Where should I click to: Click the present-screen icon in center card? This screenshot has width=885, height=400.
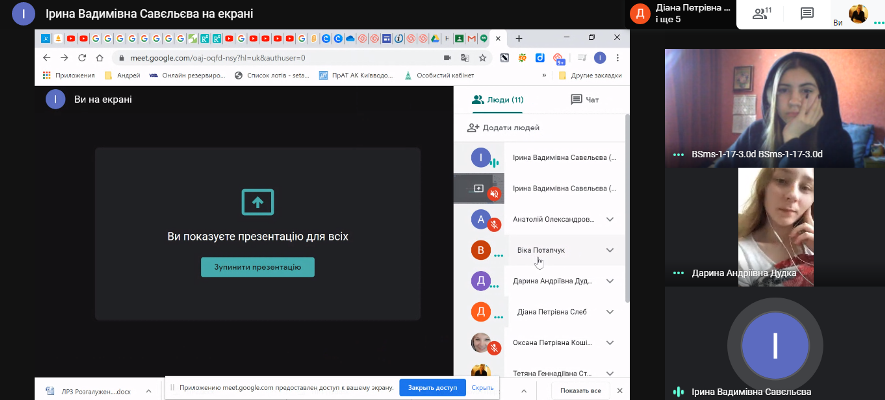pos(258,201)
